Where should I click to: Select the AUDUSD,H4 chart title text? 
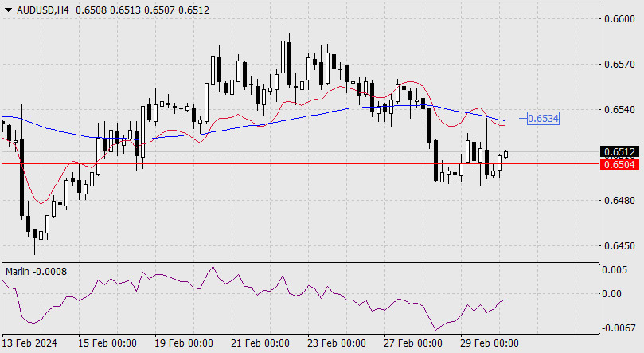[42, 10]
